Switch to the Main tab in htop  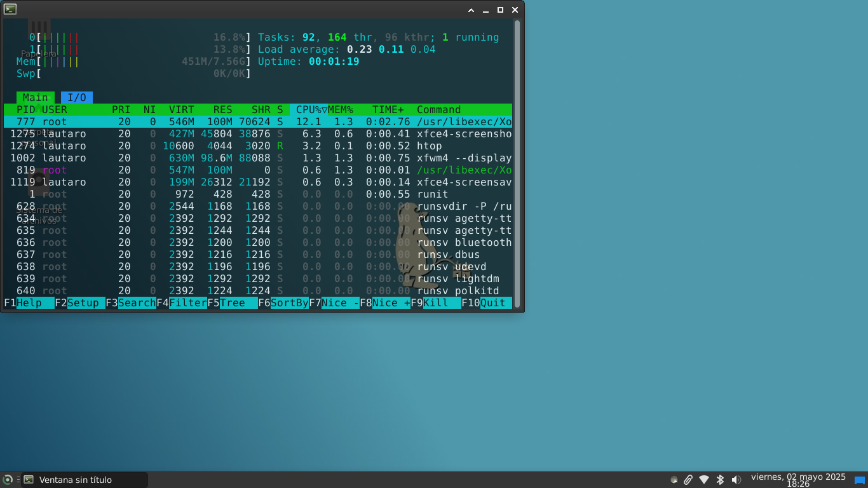point(36,97)
